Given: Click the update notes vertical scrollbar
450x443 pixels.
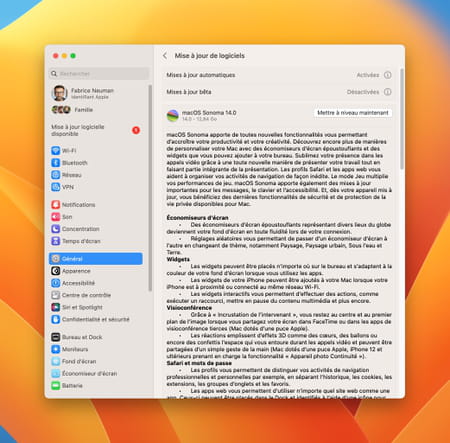Looking at the screenshot, I should [402, 118].
